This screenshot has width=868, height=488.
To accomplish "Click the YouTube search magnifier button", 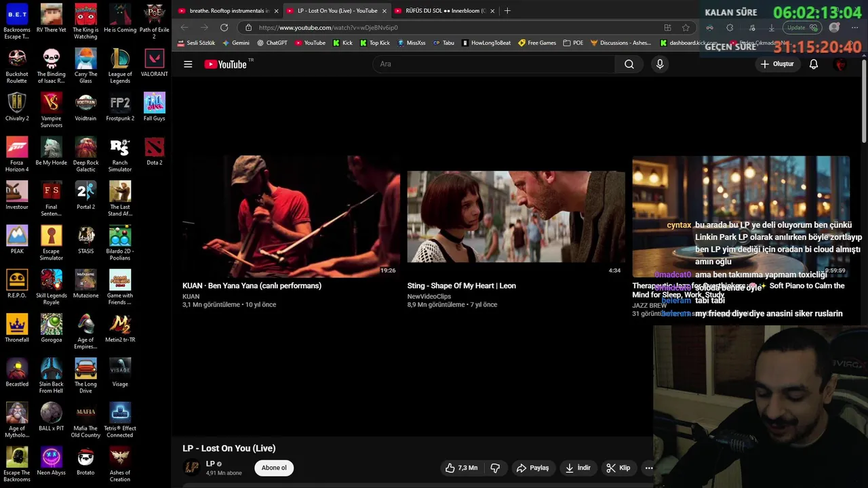I will click(x=629, y=64).
